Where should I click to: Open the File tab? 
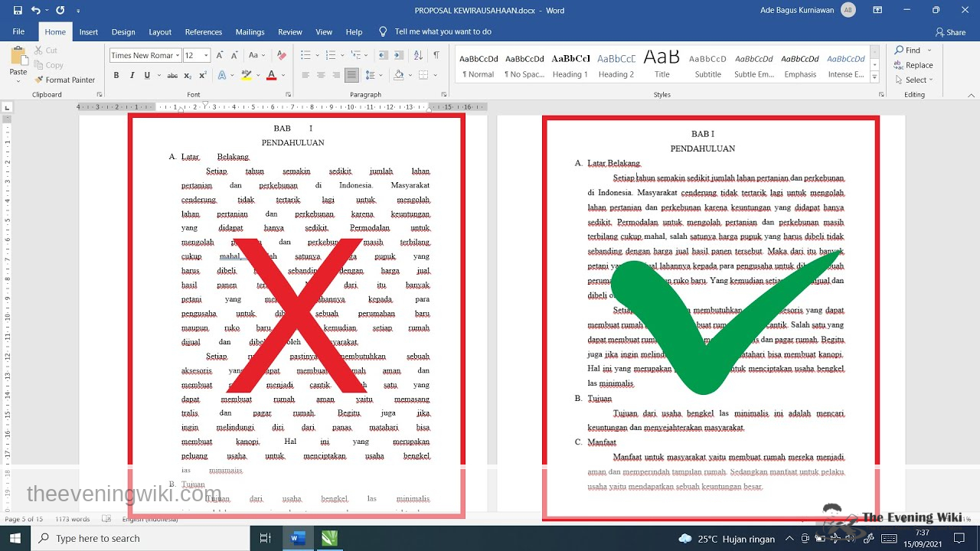(18, 32)
